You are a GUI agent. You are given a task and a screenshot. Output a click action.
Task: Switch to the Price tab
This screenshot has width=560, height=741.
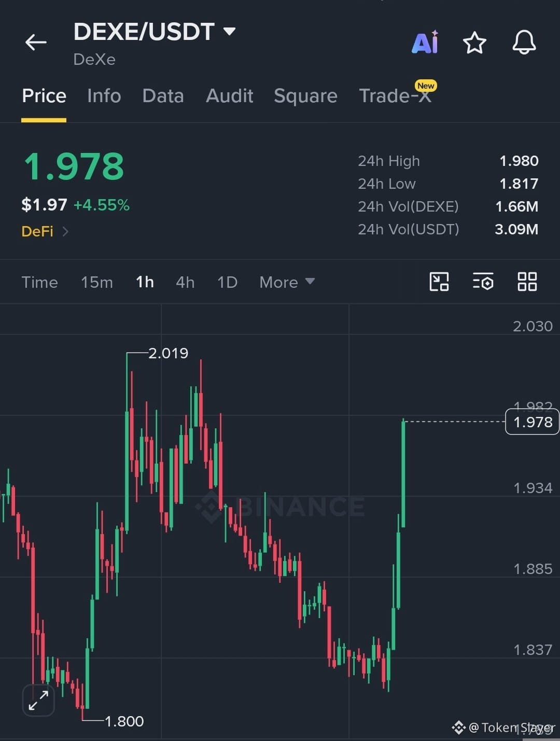44,96
